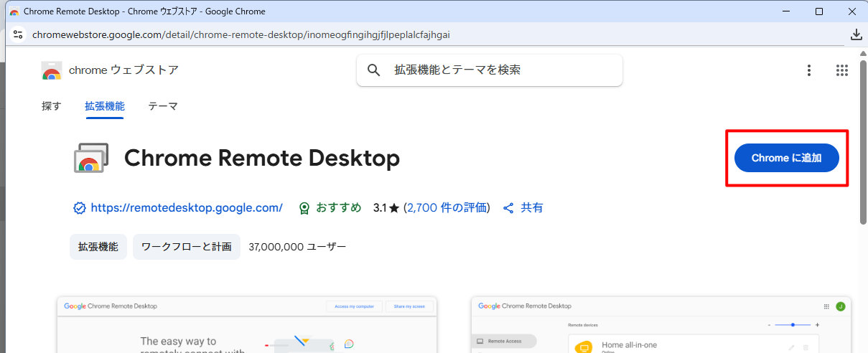Open the three-dot more options menu

click(809, 70)
